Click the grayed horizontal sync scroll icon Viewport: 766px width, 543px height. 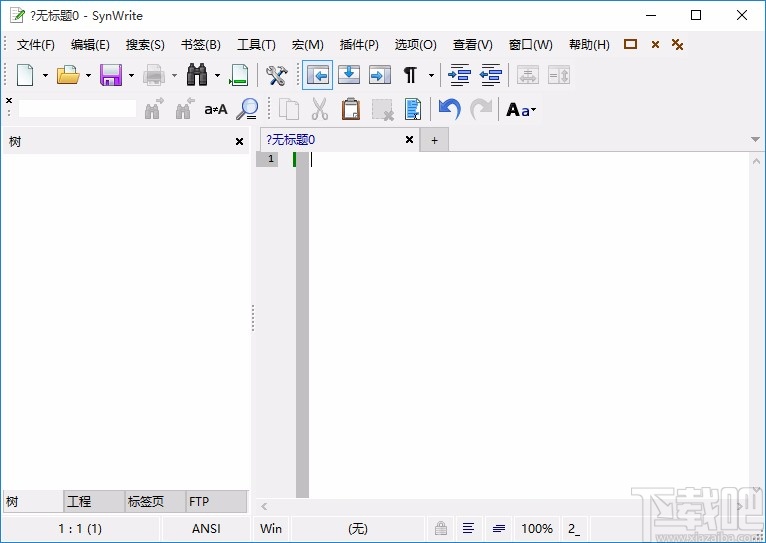point(528,75)
